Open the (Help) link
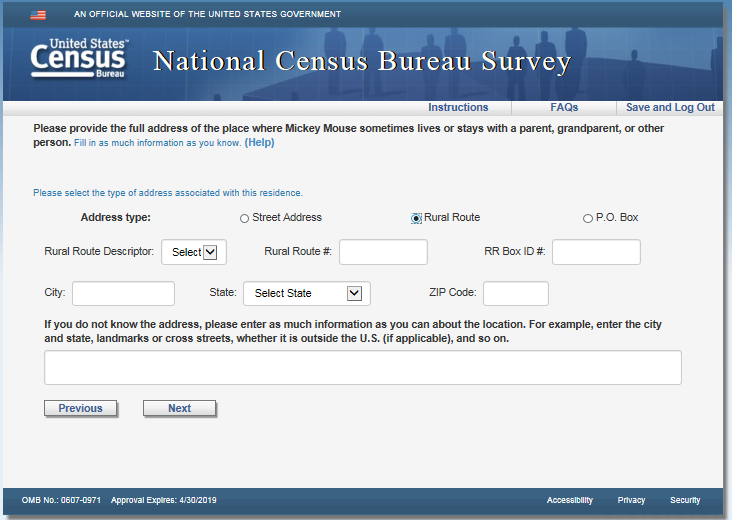Image resolution: width=732 pixels, height=520 pixels. click(259, 143)
